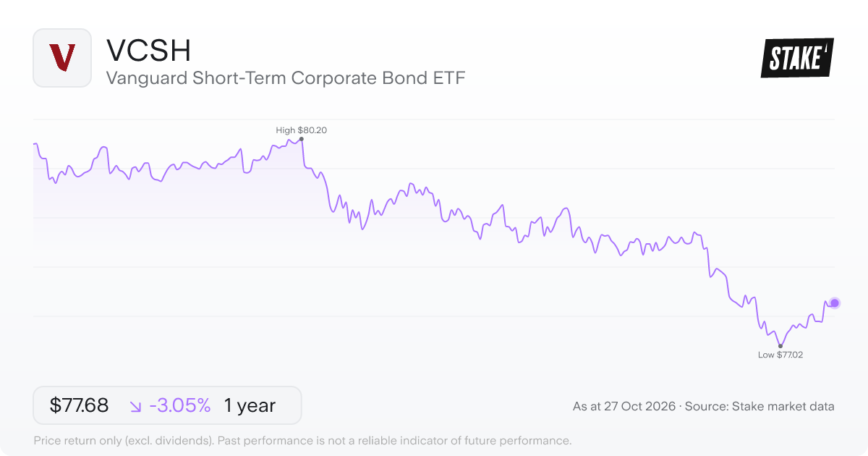Click the Low $77.02 marker dot
868x456 pixels.
[780, 346]
